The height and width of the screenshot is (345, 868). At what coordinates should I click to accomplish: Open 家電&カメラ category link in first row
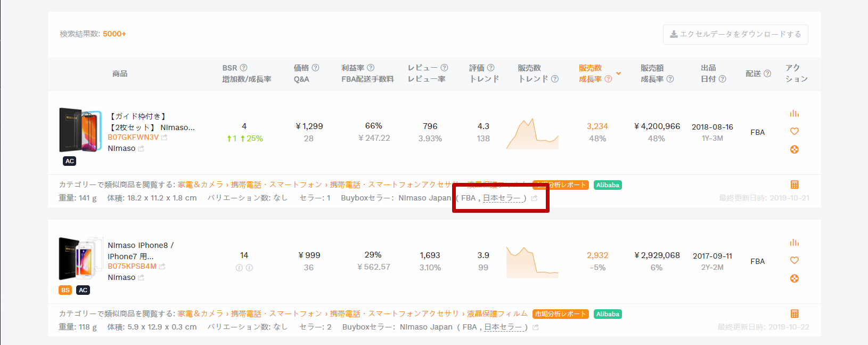pyautogui.click(x=200, y=184)
